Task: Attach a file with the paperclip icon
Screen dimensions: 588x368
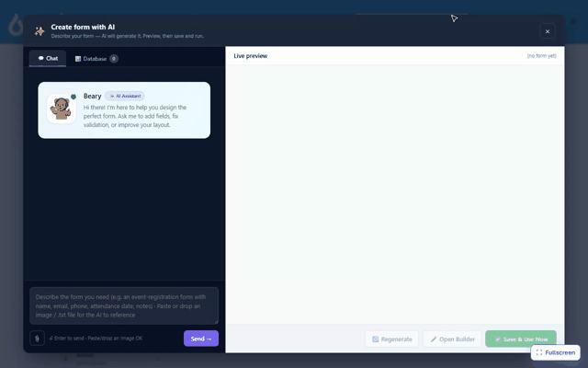Action: point(37,339)
